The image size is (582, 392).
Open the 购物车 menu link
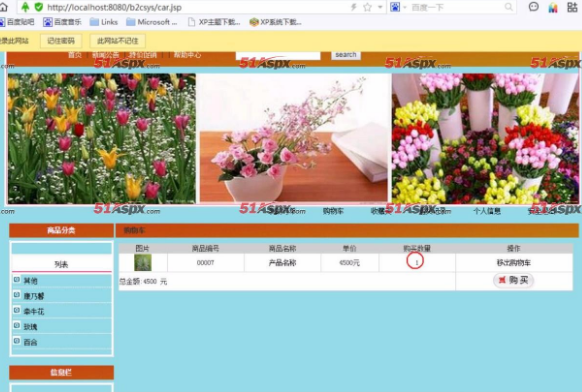tap(333, 211)
